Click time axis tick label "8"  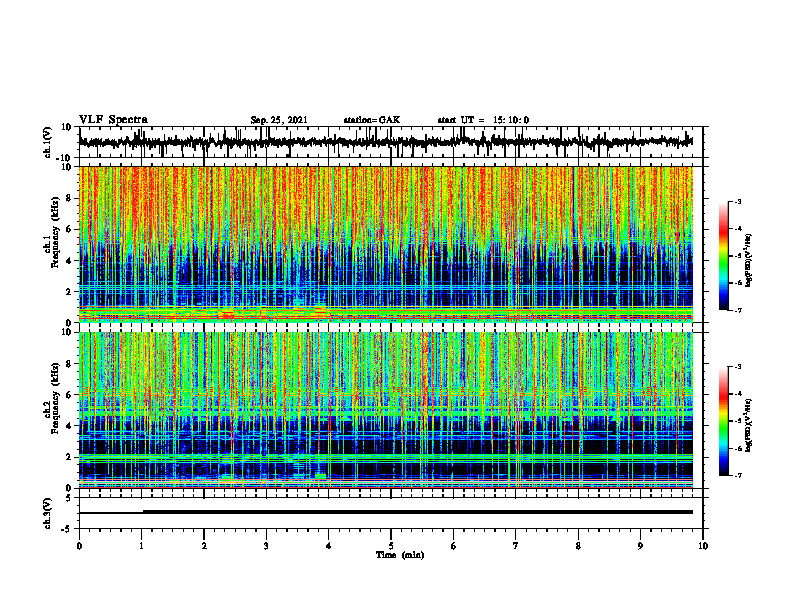point(578,546)
